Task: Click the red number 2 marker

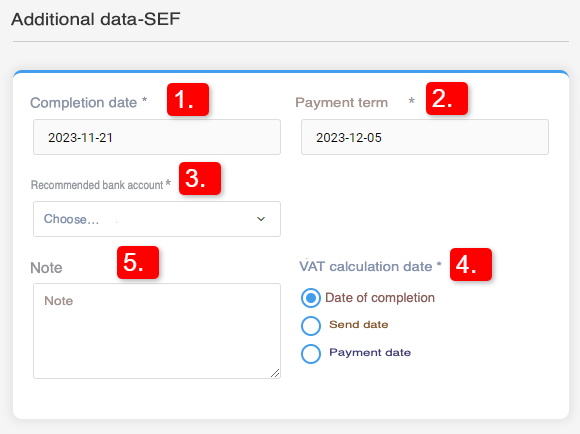Action: coord(447,98)
